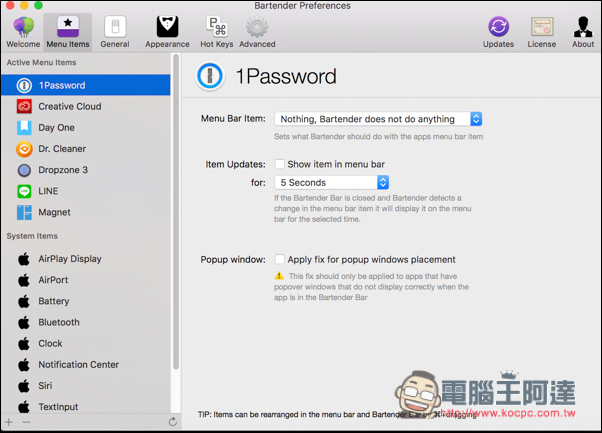
Task: Open the Menu Bar Item dropdown
Action: click(x=378, y=119)
